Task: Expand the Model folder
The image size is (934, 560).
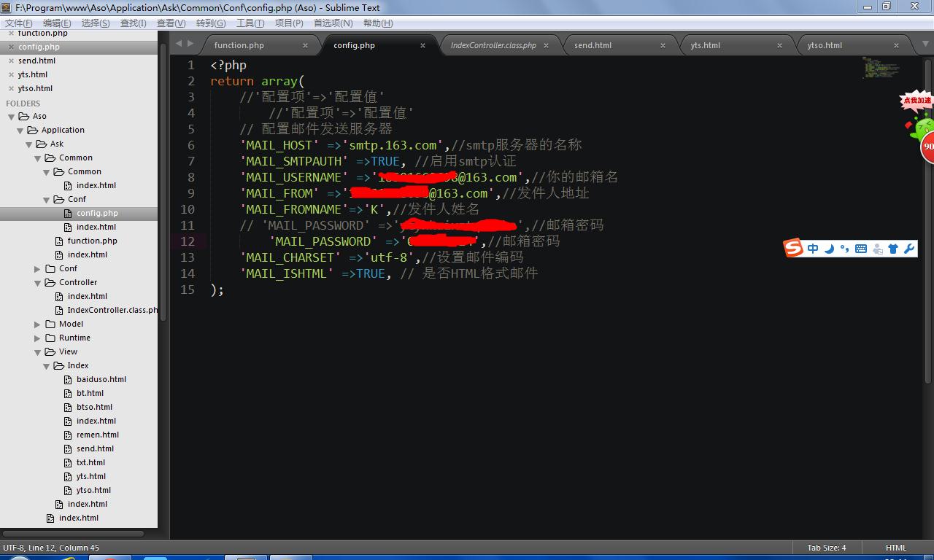Action: coord(37,324)
